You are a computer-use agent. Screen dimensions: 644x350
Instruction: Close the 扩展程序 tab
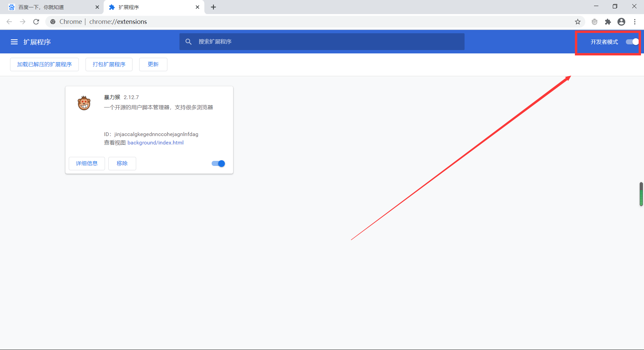tap(198, 7)
